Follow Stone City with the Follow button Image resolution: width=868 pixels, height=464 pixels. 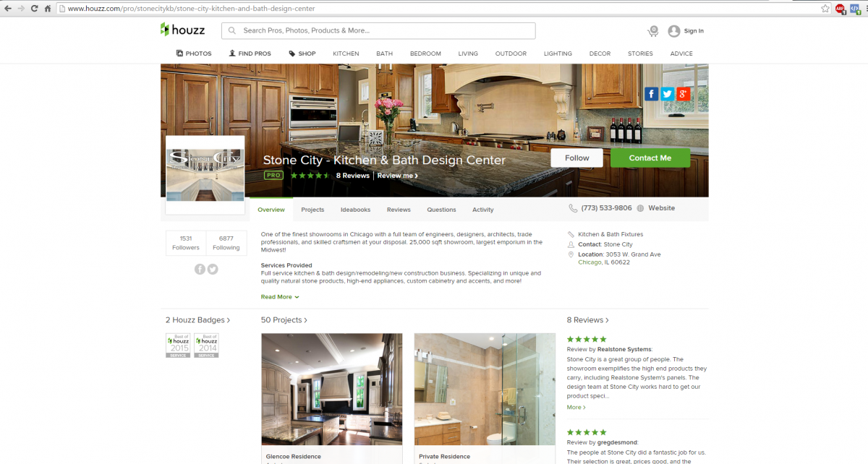point(577,158)
